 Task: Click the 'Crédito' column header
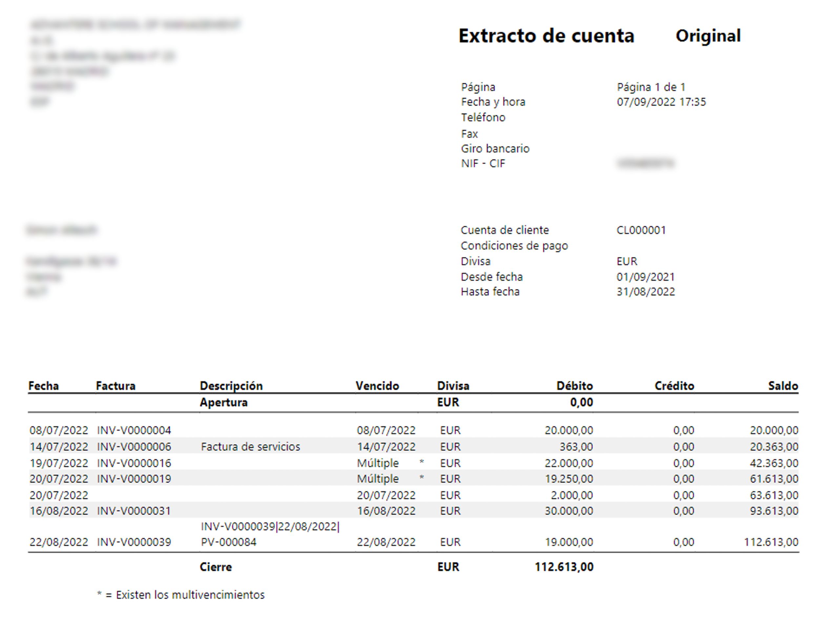click(674, 386)
